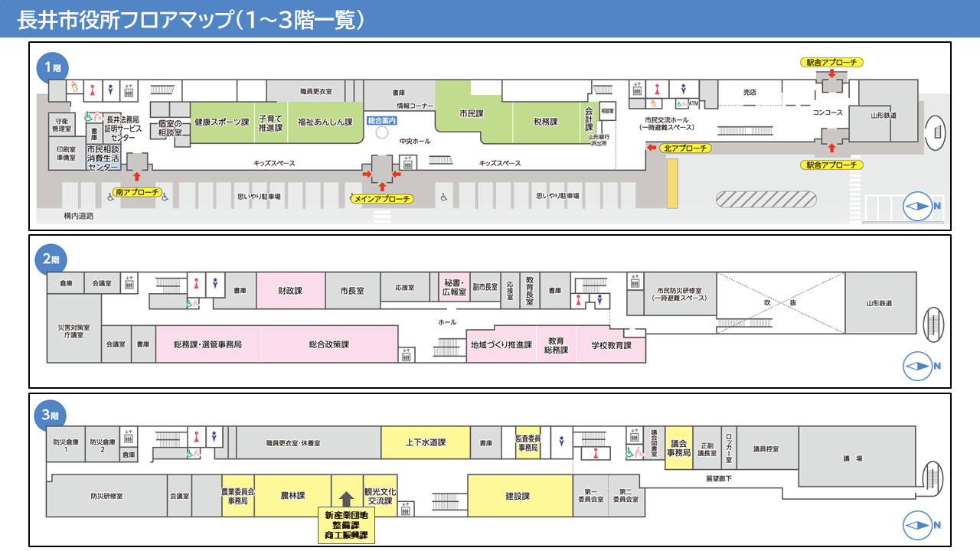The image size is (980, 551).
Task: Select the 建設課 room
Action: pos(519,496)
